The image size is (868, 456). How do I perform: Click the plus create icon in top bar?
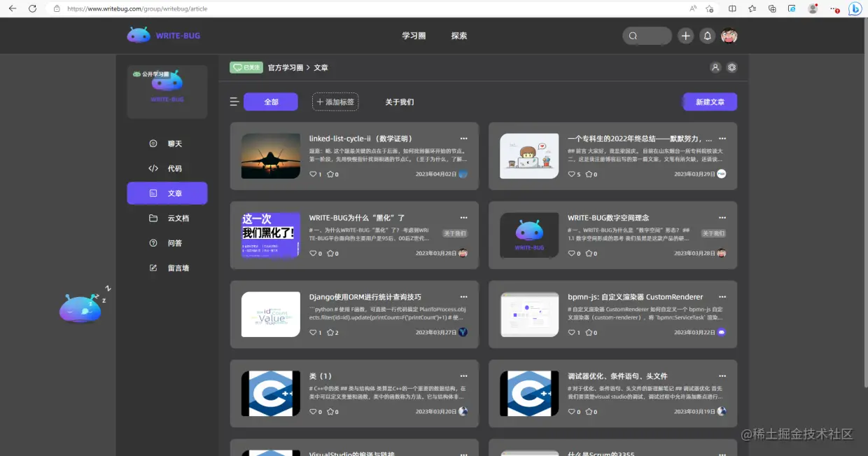pos(685,35)
